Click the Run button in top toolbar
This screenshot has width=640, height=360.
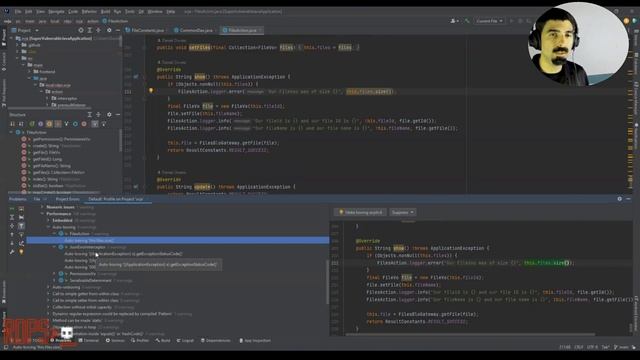point(511,21)
